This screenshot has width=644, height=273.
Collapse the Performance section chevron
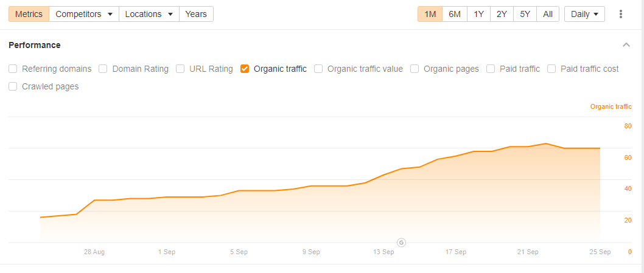626,45
